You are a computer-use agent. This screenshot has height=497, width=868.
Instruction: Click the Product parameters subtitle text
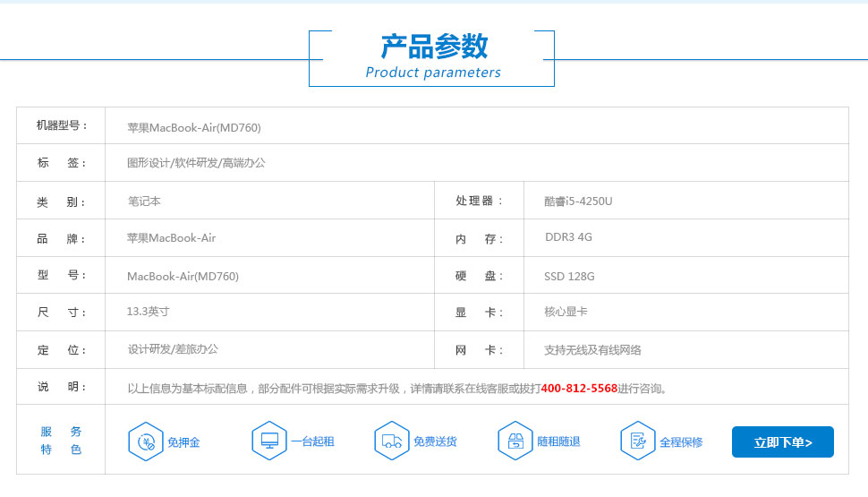coord(433,73)
